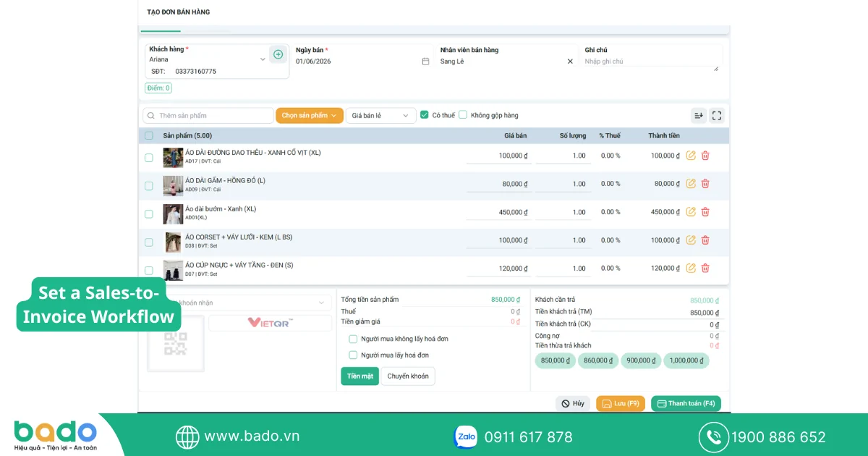Click quantity field of ÁO DÀI GẤM
This screenshot has width=868, height=456.
point(563,184)
